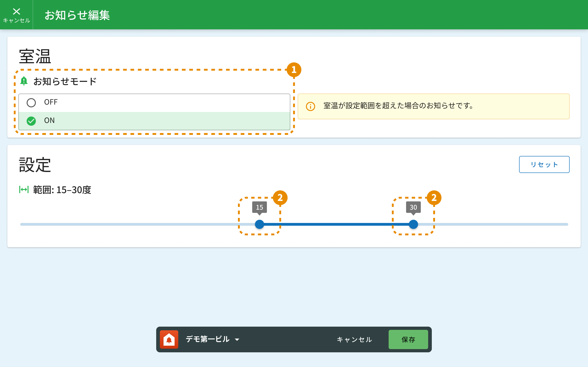This screenshot has width=588, height=367.
Task: Select the OFF radio option
Action: tap(31, 103)
